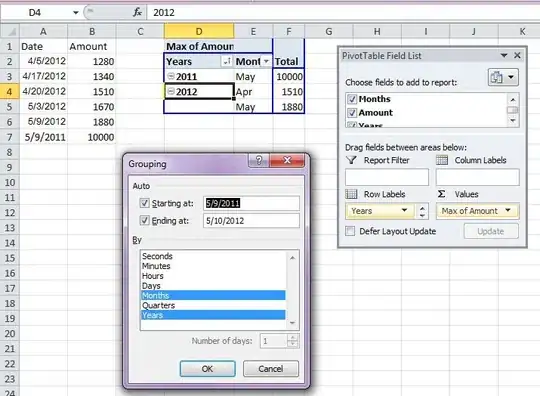The width and height of the screenshot is (540, 396).
Task: Click the Row Labels grid icon
Action: (351, 194)
